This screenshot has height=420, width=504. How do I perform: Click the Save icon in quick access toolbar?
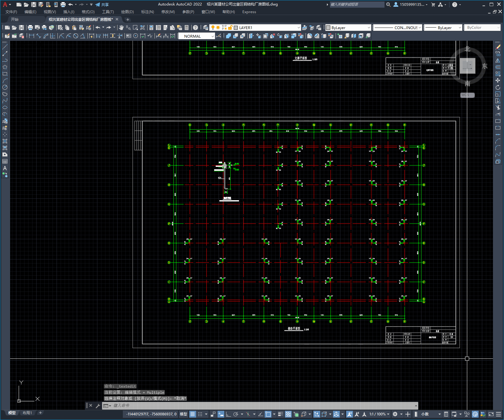34,5
